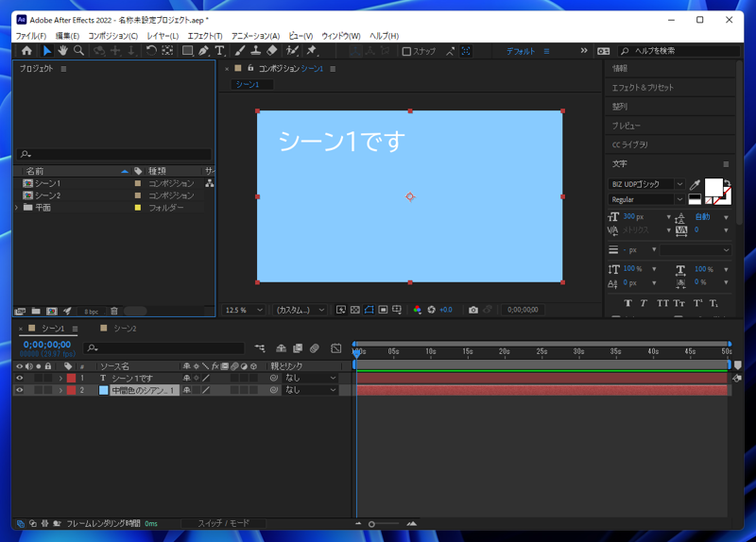Select the Pen tool
The image size is (756, 542).
[203, 51]
